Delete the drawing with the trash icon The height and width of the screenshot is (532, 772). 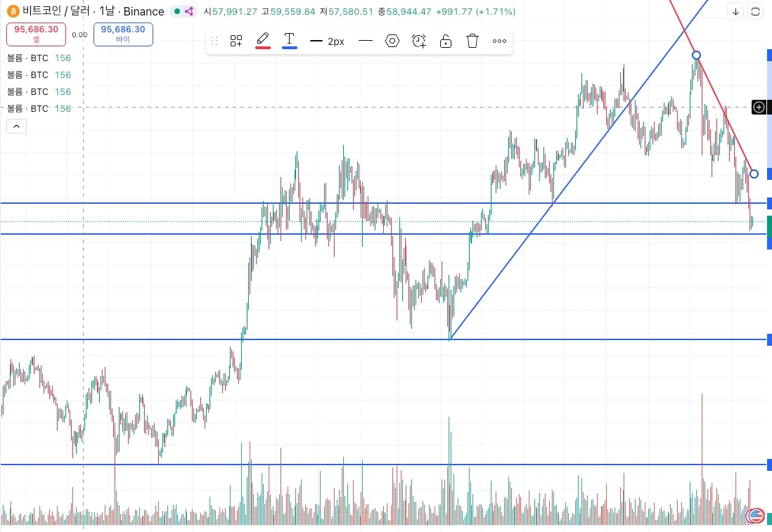pos(472,41)
